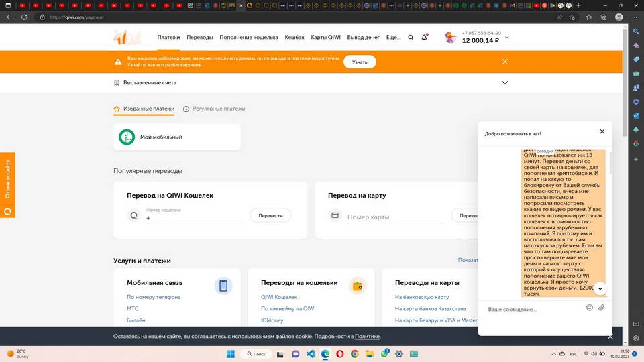644x362 pixels.
Task: Open a new browser tab
Action: point(578,5)
